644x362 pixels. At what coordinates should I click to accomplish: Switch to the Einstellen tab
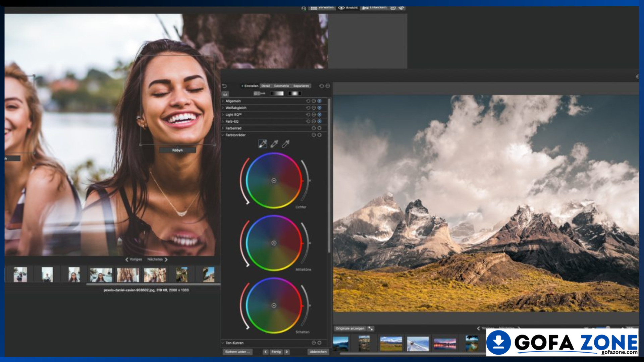tap(250, 86)
